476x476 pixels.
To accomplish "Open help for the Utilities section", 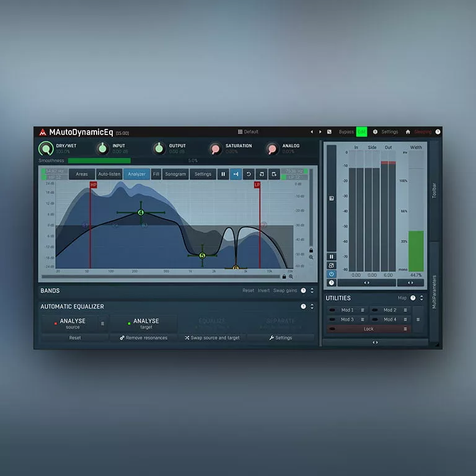I will pos(413,298).
